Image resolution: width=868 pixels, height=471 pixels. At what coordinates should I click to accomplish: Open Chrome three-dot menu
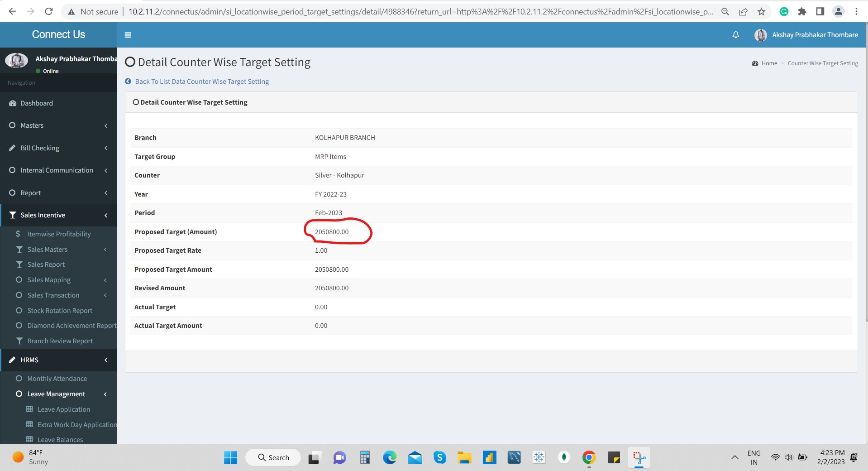[x=856, y=12]
